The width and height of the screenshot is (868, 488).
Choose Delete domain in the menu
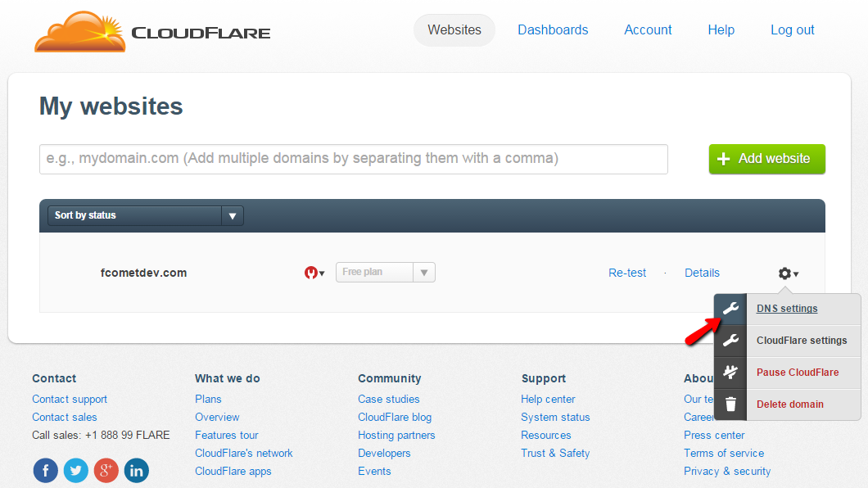coord(790,404)
